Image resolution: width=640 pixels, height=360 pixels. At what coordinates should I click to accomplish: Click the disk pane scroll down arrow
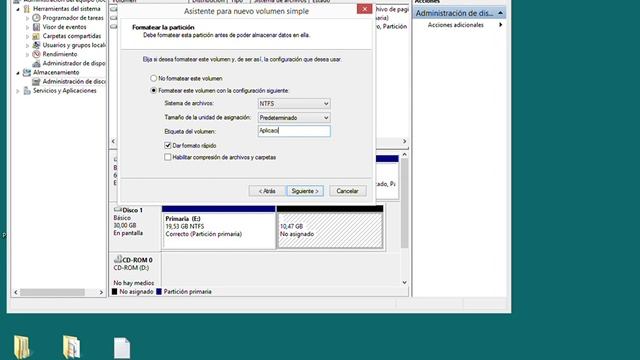click(404, 282)
